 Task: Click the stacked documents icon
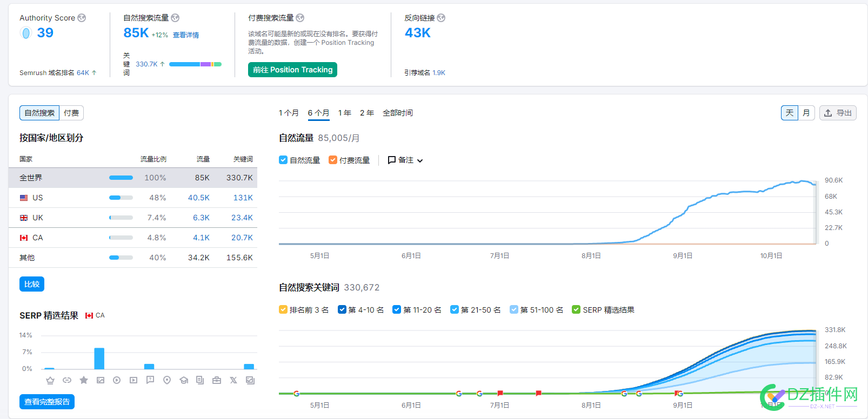click(x=200, y=380)
